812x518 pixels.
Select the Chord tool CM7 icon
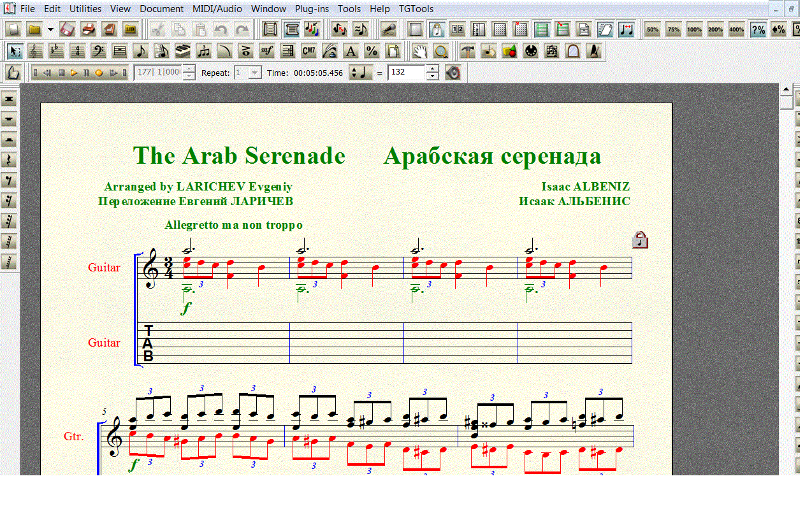tap(309, 51)
